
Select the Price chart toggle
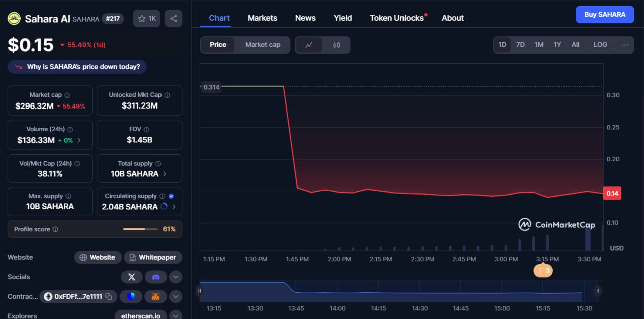coord(218,45)
